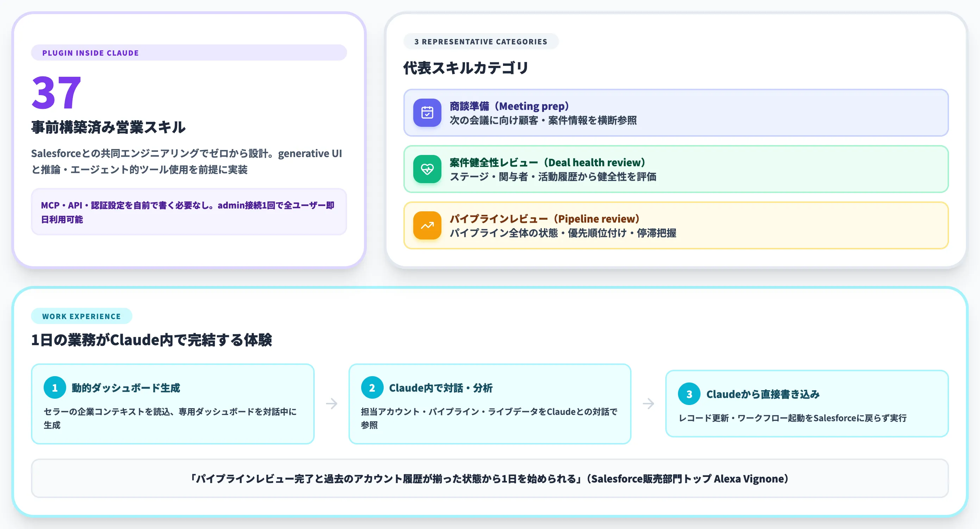Click the description レコード更新・ワークフロー起動
The image size is (980, 529).
793,418
